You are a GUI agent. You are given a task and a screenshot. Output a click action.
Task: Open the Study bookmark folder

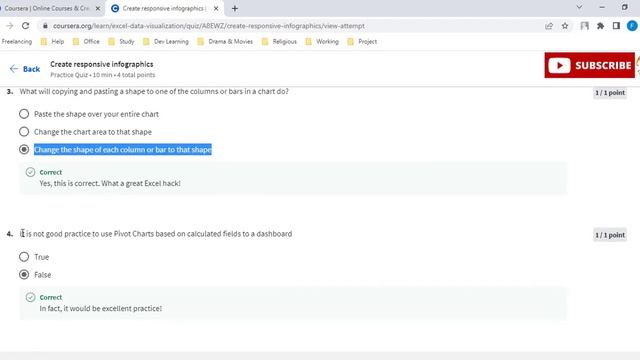(x=121, y=42)
